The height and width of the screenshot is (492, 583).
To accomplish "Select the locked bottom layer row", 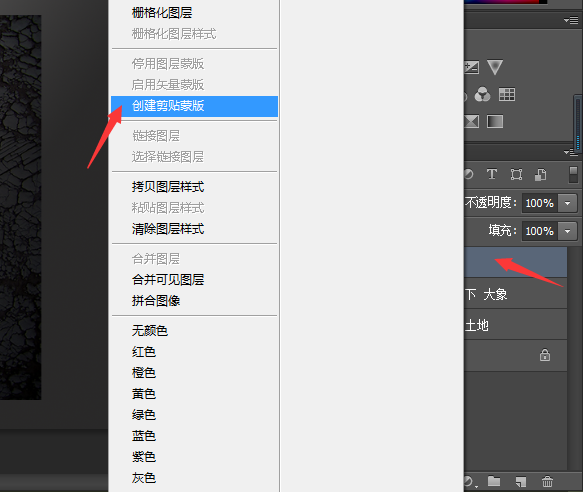I will [x=516, y=356].
